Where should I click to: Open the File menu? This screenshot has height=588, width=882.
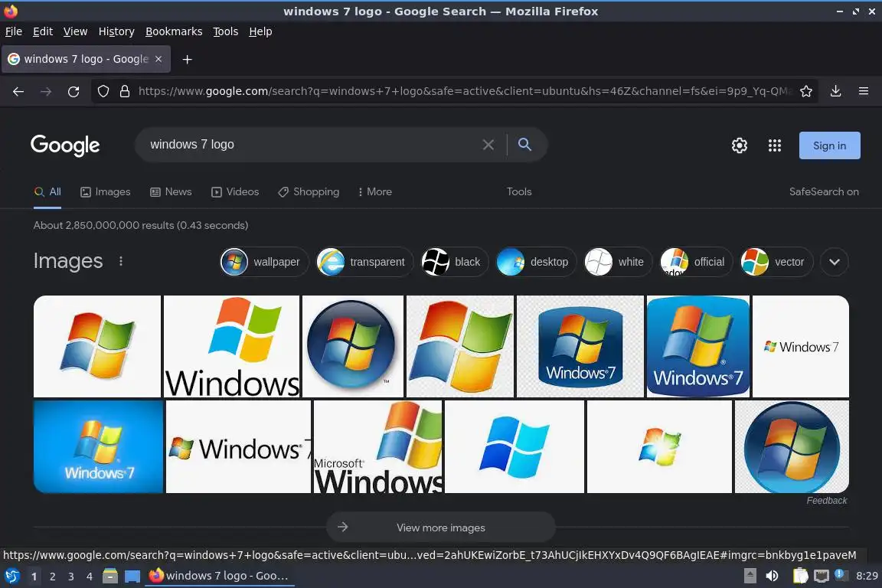point(14,31)
